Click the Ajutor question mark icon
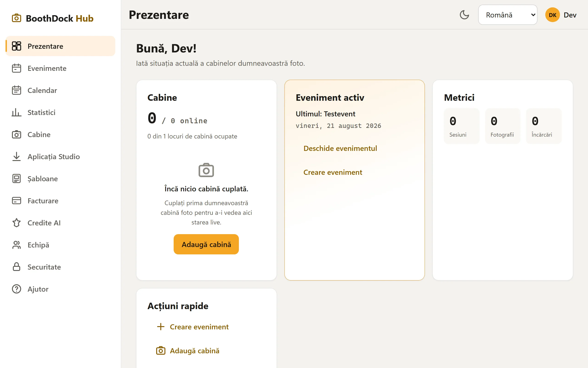This screenshot has height=368, width=588. [x=16, y=289]
